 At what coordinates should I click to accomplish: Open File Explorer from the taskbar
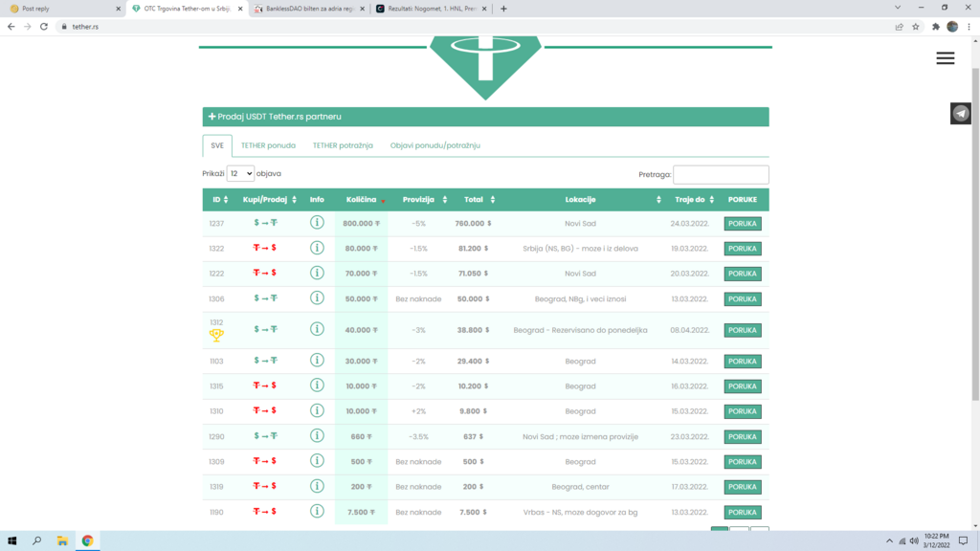coord(62,541)
